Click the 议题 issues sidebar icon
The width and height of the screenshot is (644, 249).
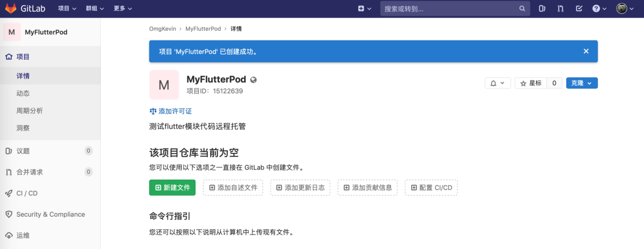(9, 151)
